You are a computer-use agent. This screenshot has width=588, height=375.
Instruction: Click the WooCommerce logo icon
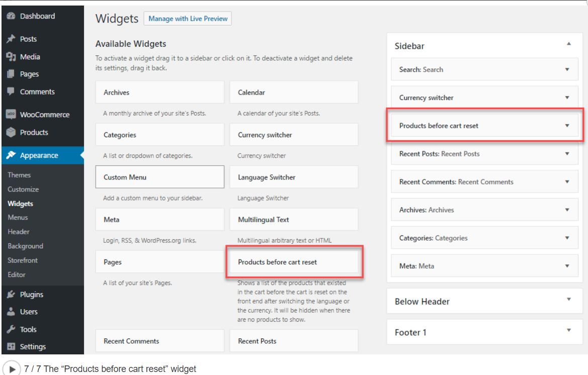11,114
